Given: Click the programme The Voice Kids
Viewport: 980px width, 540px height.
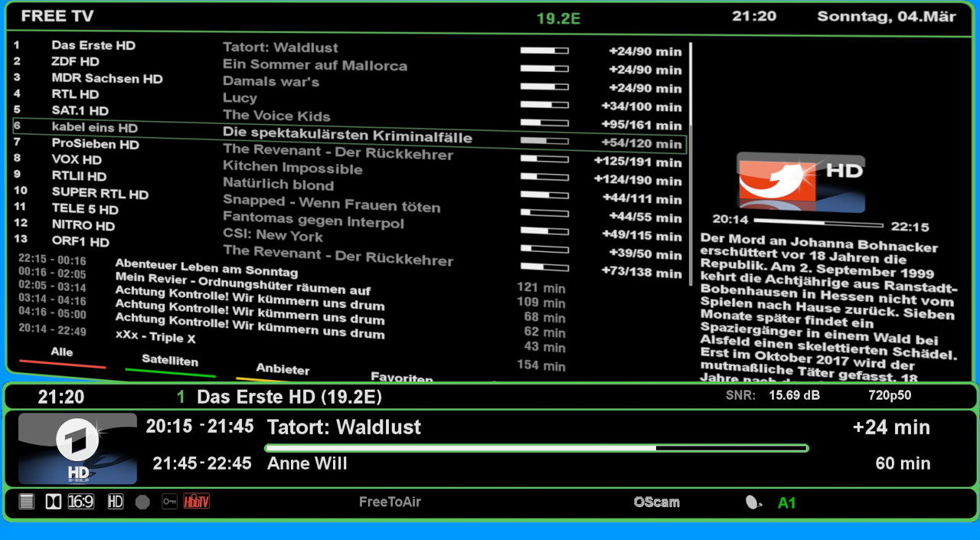Looking at the screenshot, I should [x=276, y=116].
